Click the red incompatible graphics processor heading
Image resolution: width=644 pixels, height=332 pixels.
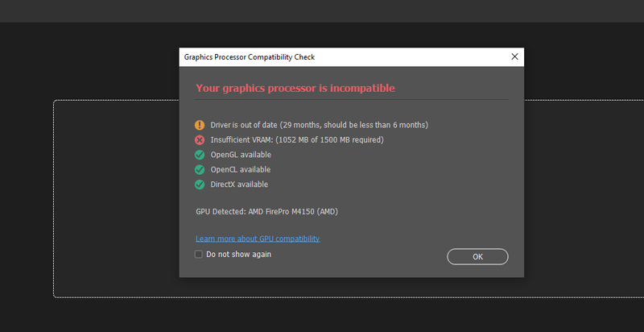pyautogui.click(x=295, y=88)
